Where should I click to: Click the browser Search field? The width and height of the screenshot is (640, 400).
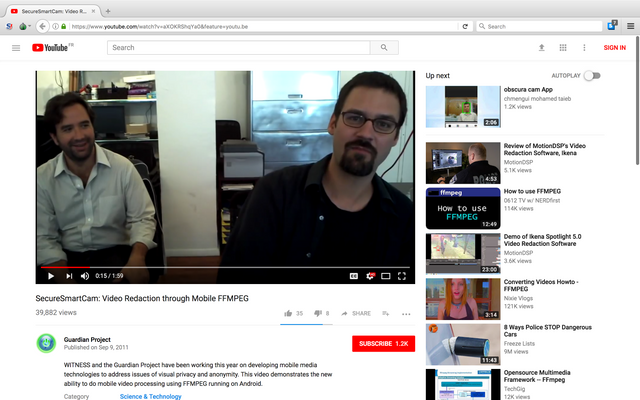click(x=539, y=27)
